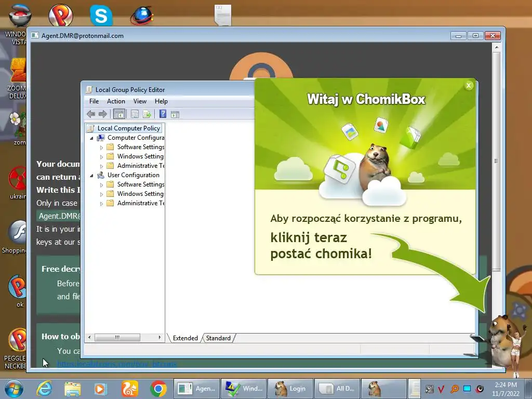Open the Action menu in Group Policy Editor
Viewport: 532px width, 399px height.
(116, 101)
